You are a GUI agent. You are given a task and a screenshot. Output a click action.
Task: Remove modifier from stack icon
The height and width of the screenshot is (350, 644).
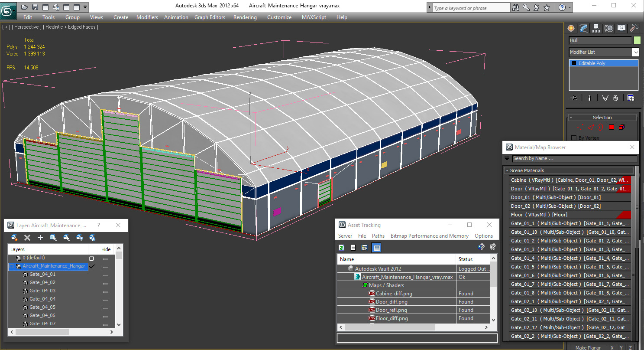click(x=615, y=98)
